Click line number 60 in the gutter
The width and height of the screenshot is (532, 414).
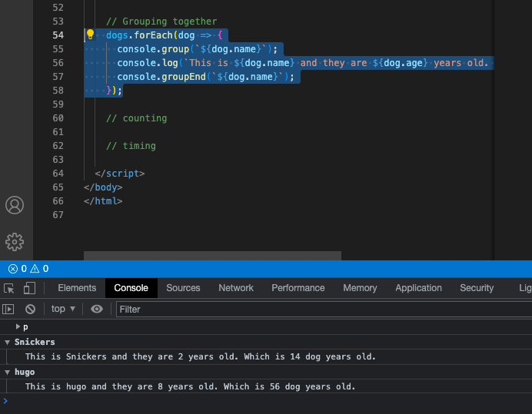tap(58, 118)
